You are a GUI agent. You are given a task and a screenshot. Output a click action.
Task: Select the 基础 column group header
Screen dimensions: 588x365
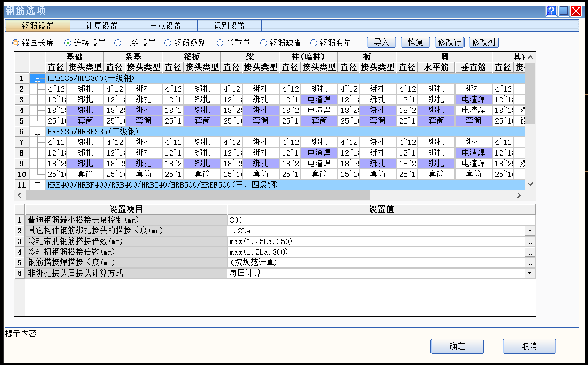74,56
